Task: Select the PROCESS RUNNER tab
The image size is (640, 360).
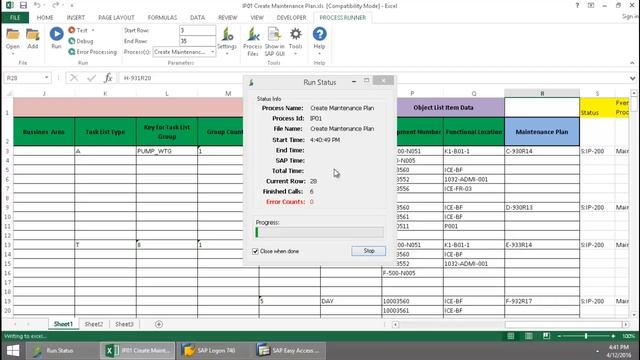Action: tap(342, 18)
